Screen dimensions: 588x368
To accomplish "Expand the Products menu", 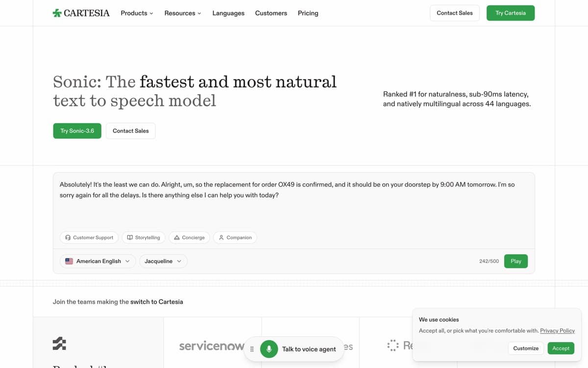I will pyautogui.click(x=137, y=13).
